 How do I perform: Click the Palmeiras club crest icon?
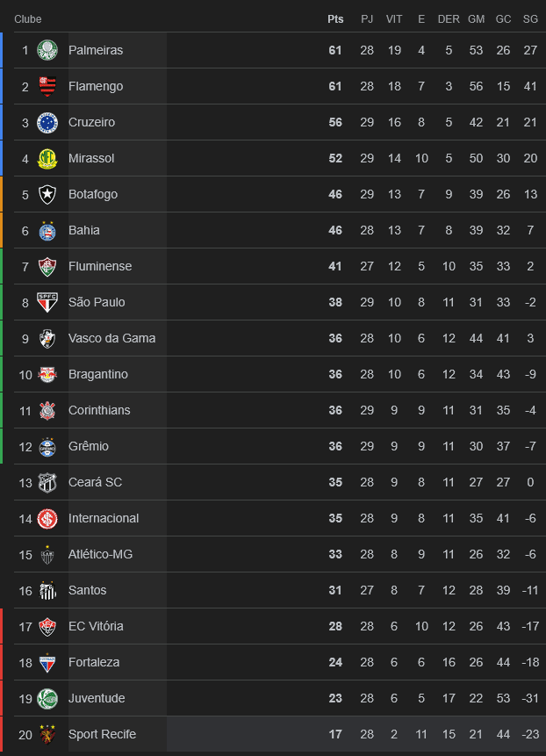47,50
